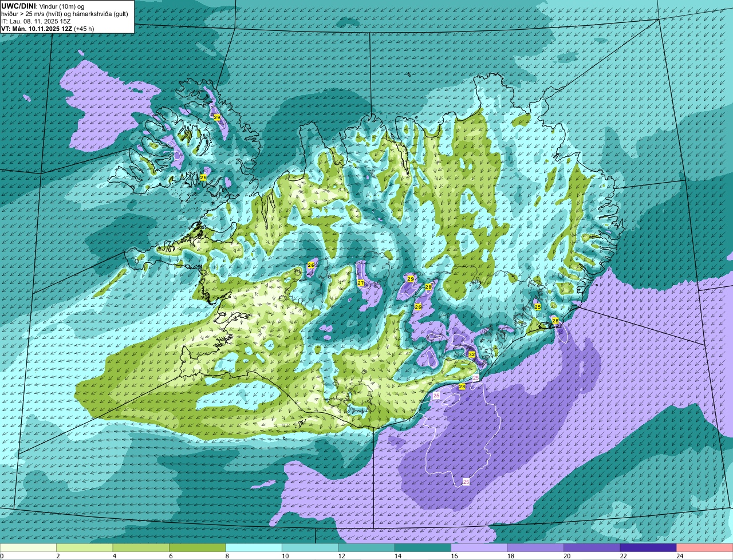Click the '0' label on the color scale
The image size is (733, 560).
(2, 556)
